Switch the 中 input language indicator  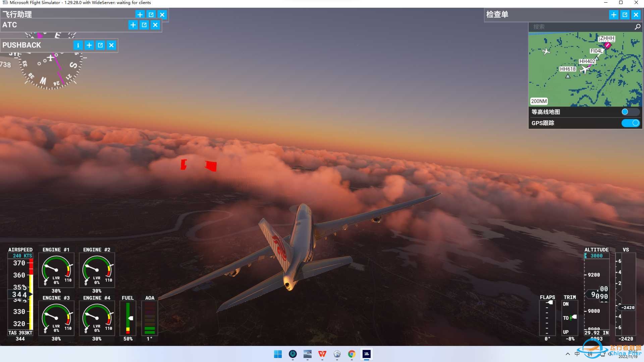(x=577, y=354)
